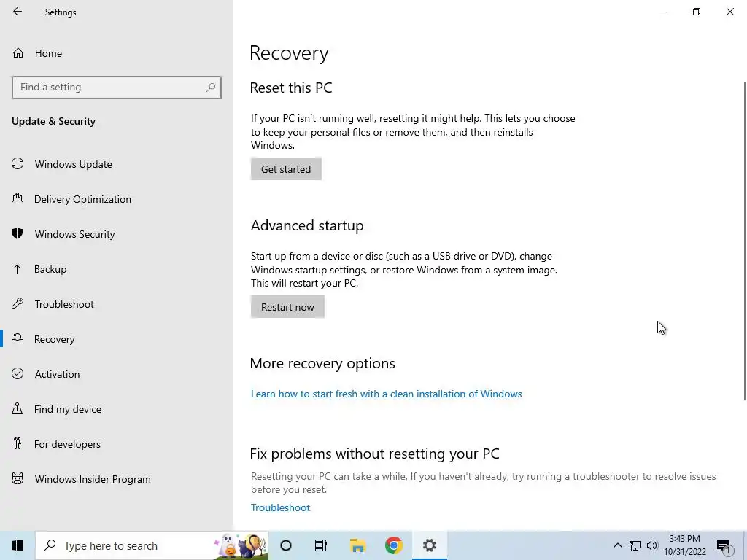Select Backup in the sidebar
747x560 pixels.
[x=50, y=269]
